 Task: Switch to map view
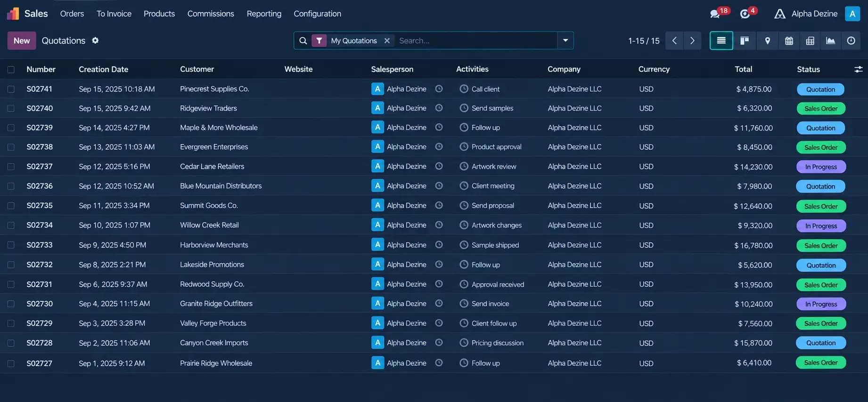point(767,40)
